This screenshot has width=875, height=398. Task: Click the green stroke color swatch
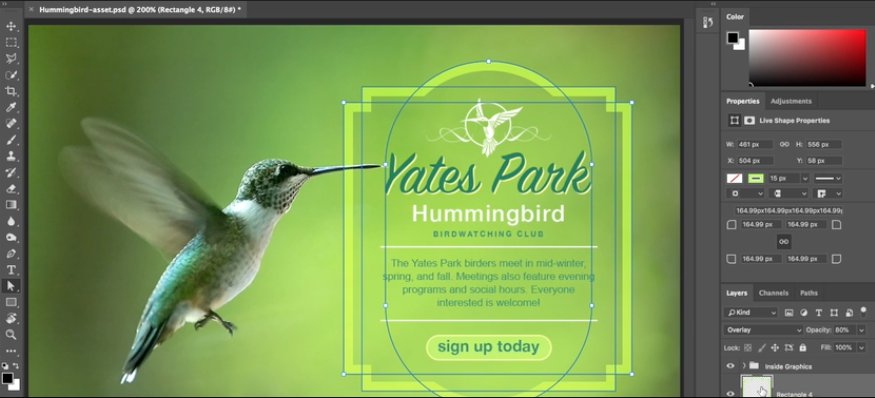tap(756, 179)
